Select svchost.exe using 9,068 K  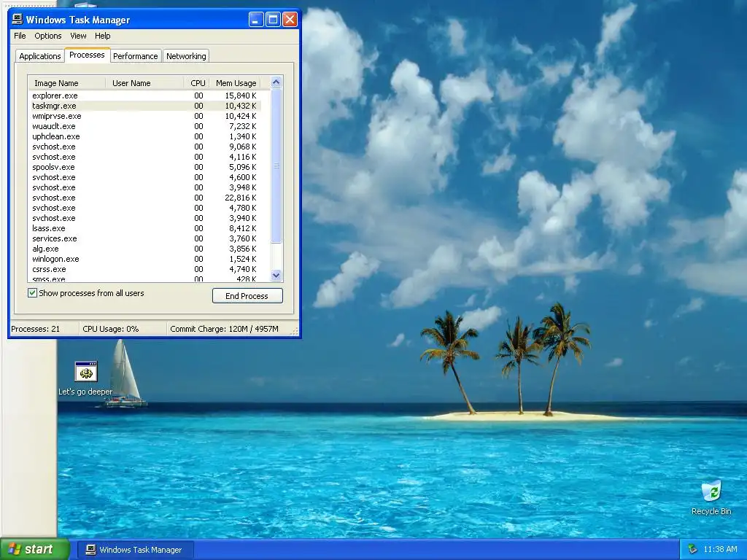[145, 147]
